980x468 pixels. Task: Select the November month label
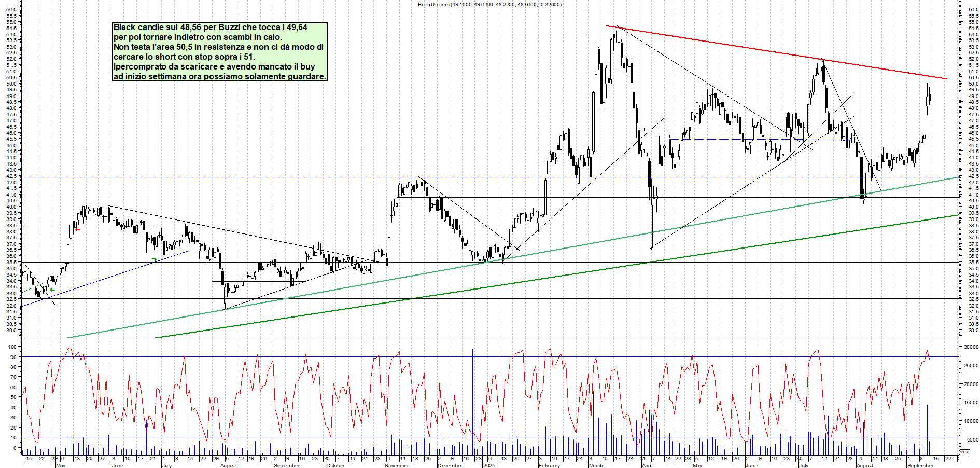(397, 465)
